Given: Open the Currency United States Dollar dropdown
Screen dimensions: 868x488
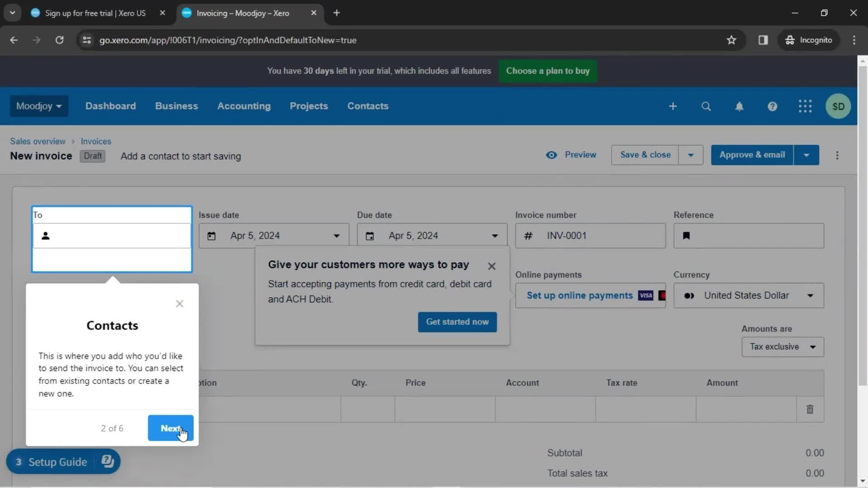Looking at the screenshot, I should (x=749, y=296).
